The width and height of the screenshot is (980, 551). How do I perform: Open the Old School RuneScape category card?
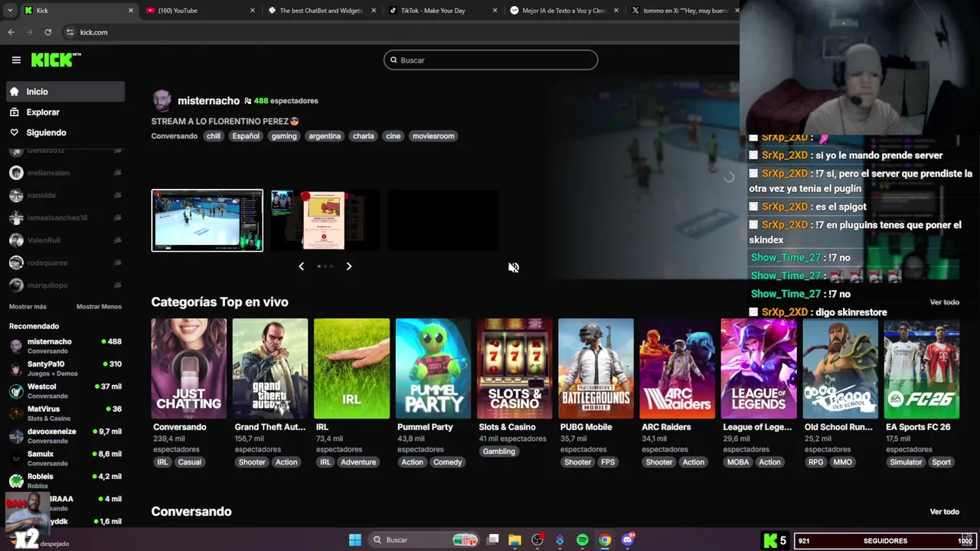point(840,369)
